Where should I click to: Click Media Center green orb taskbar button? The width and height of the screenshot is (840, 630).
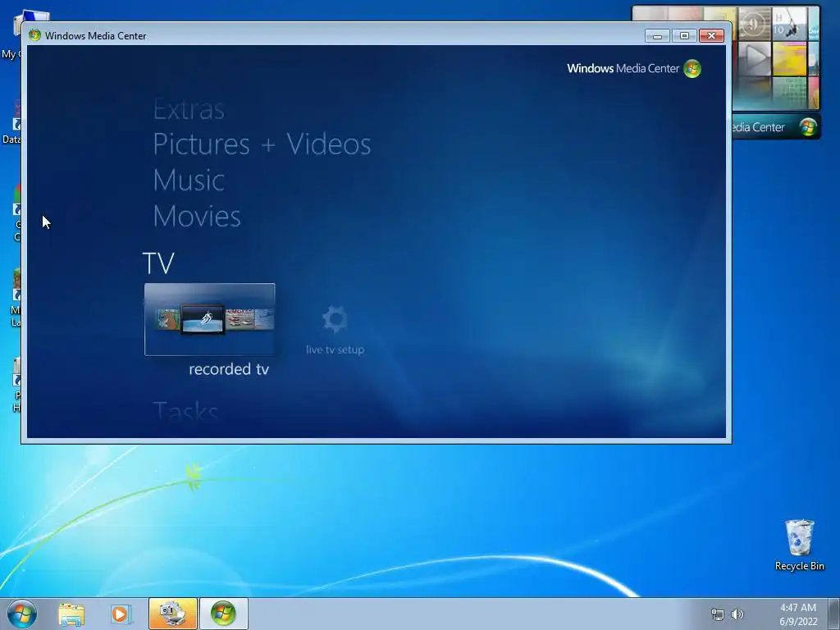point(223,614)
